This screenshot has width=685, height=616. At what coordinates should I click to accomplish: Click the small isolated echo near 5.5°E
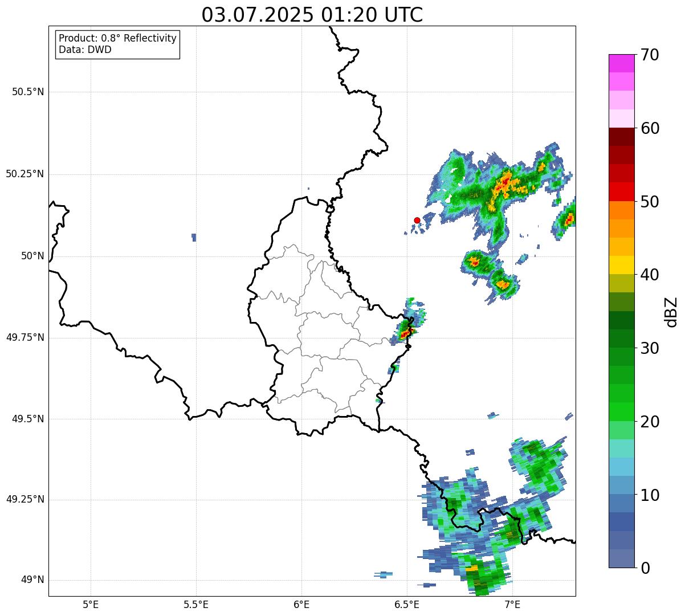click(x=194, y=237)
